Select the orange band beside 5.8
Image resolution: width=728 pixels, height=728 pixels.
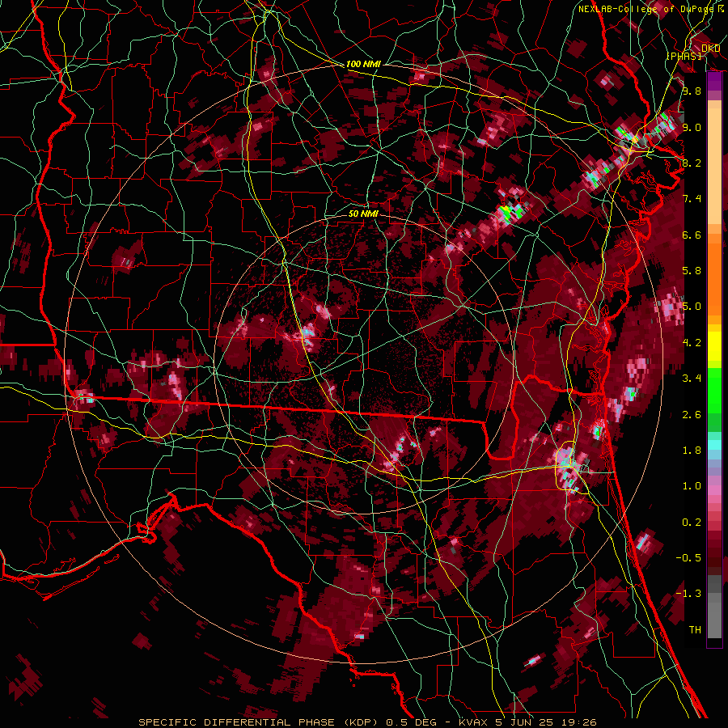tap(714, 278)
